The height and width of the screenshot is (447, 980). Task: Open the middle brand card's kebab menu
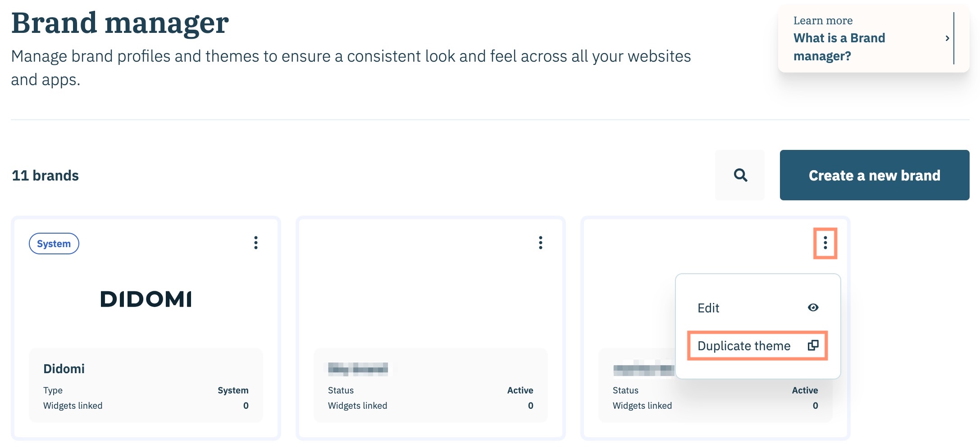(x=541, y=243)
